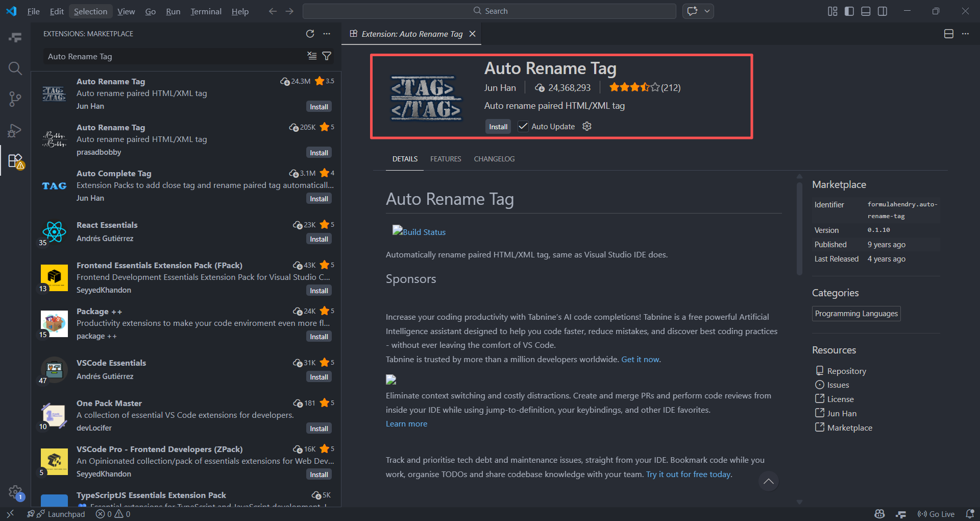Click the scroll-to-top chevron button

[768, 481]
